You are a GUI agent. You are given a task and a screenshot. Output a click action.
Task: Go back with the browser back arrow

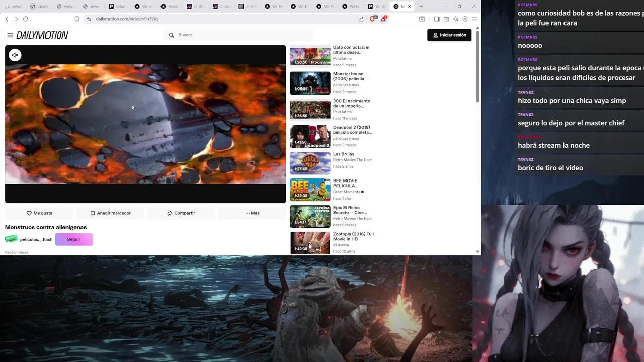[7, 19]
